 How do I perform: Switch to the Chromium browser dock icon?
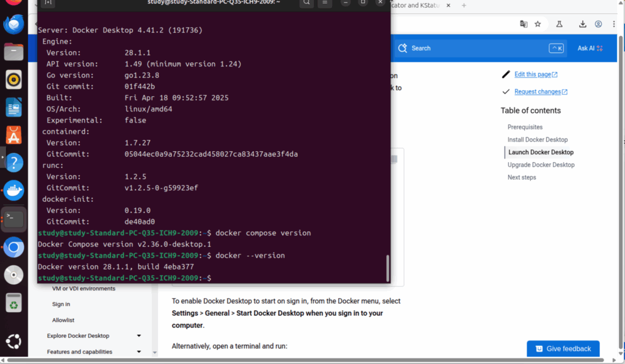tap(13, 248)
